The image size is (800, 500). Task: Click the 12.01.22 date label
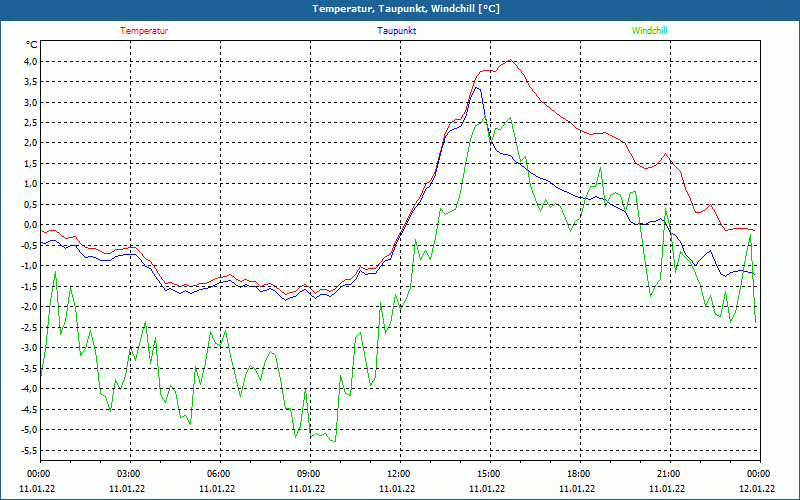[757, 489]
